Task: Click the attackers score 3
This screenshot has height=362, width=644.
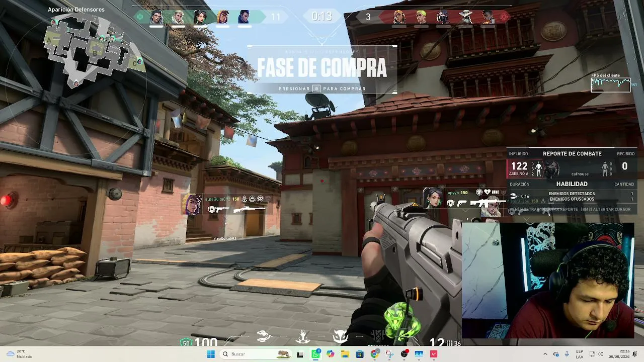Action: [x=368, y=17]
